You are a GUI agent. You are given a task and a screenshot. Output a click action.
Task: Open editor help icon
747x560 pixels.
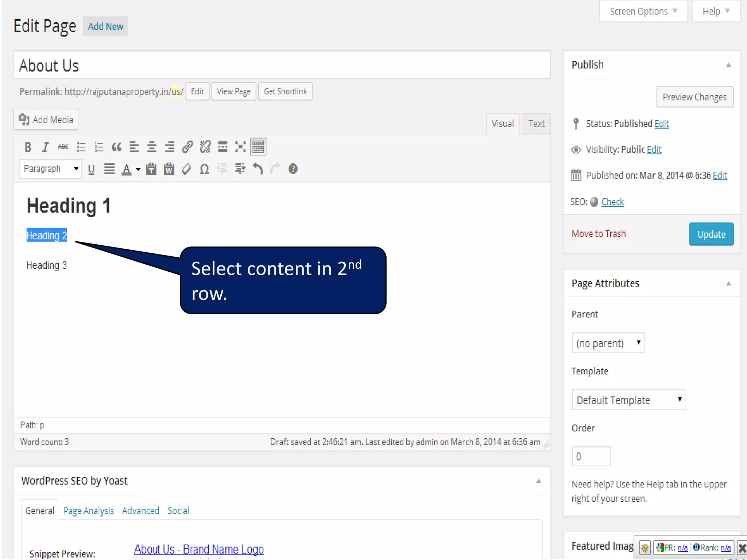click(x=293, y=169)
